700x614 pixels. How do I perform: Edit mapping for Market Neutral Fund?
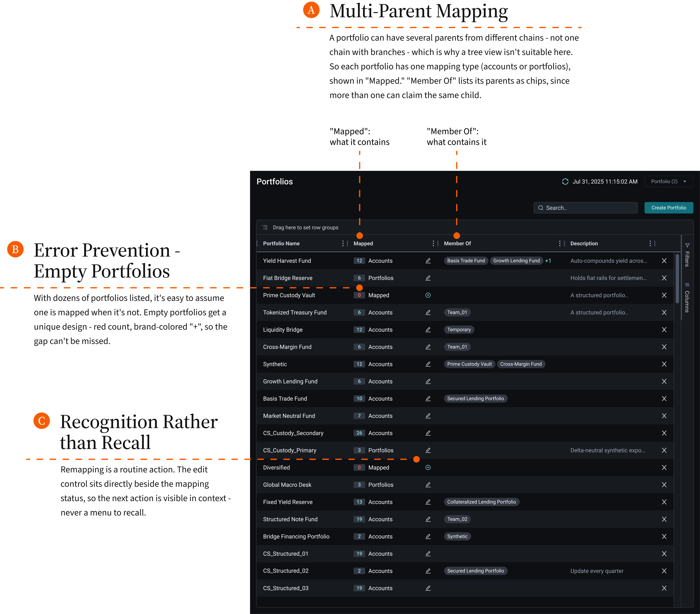coord(428,416)
